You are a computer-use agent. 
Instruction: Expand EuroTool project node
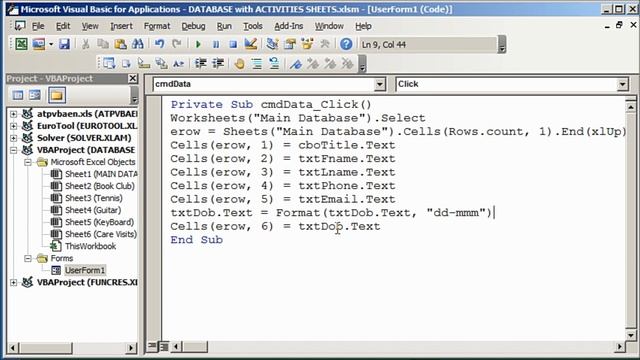(13, 126)
